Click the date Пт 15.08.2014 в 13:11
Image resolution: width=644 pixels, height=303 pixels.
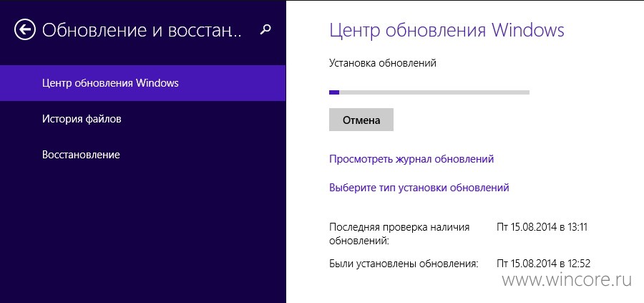pyautogui.click(x=542, y=227)
